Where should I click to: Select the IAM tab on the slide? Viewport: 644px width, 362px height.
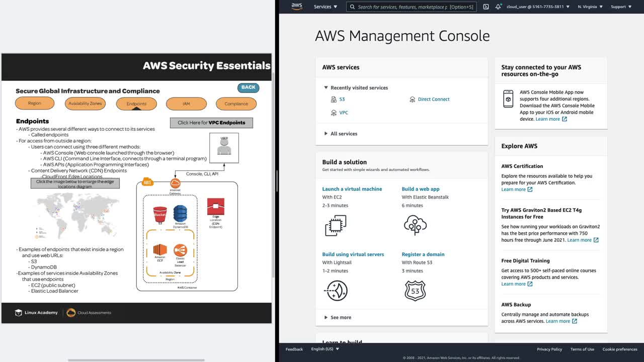pyautogui.click(x=186, y=104)
